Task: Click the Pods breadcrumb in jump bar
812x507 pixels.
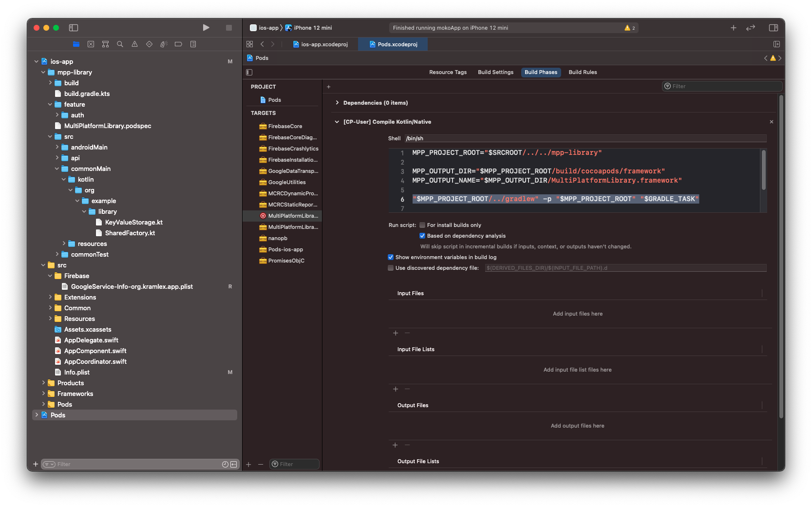Action: click(x=258, y=58)
